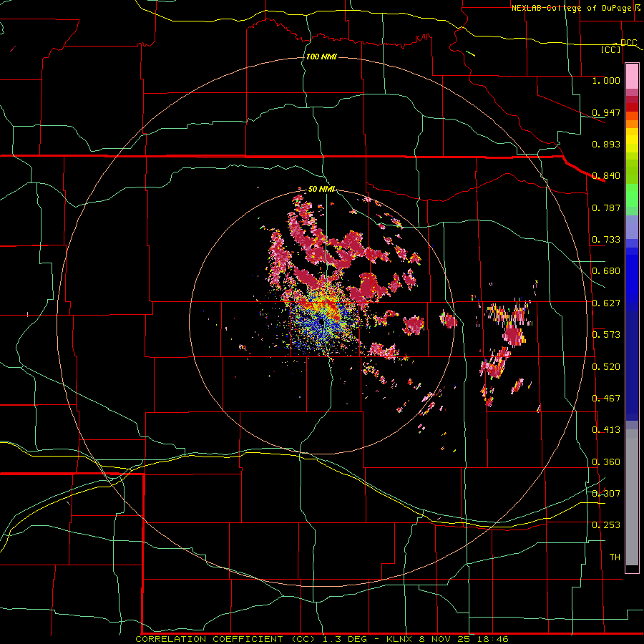Click the 0.360 scale value
The height and width of the screenshot is (644, 644).
coord(606,462)
